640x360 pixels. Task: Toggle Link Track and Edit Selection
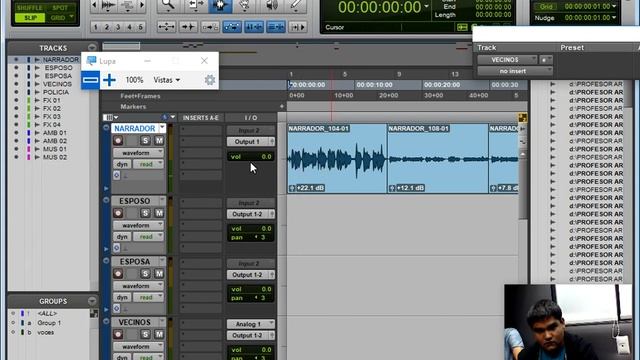(x=276, y=27)
